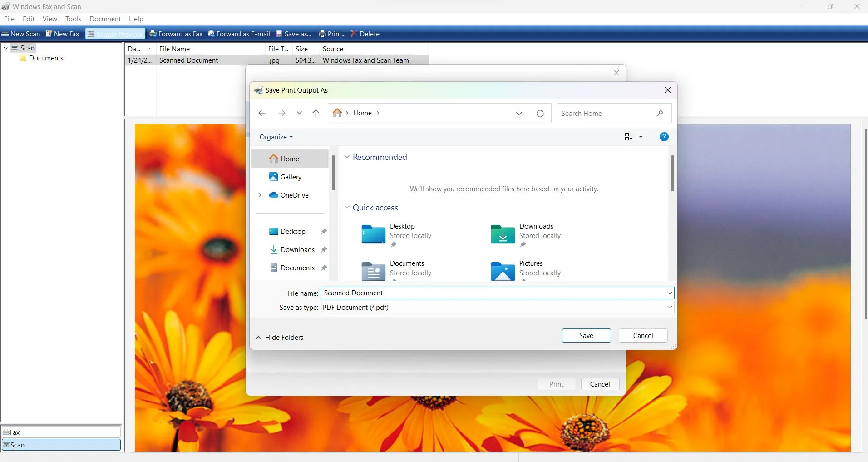Delete the Scanned Document
868x462 pixels.
pyautogui.click(x=365, y=34)
